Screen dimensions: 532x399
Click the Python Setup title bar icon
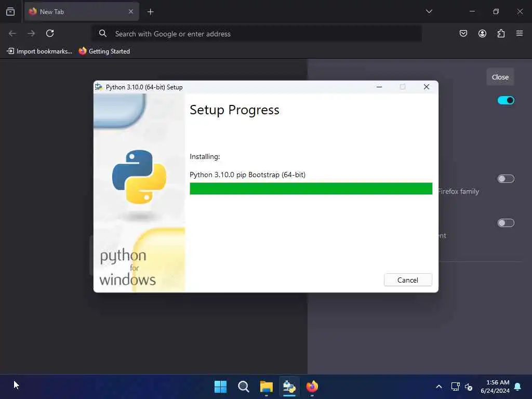(x=99, y=87)
